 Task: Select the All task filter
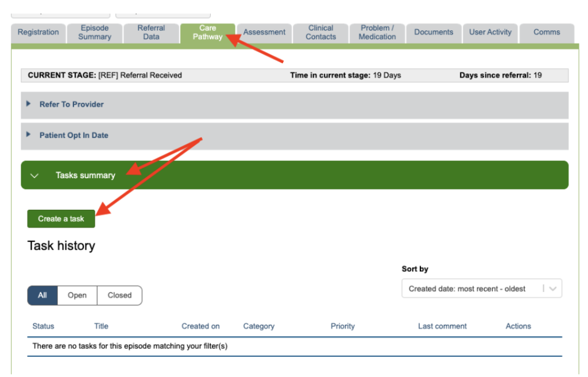coord(42,295)
